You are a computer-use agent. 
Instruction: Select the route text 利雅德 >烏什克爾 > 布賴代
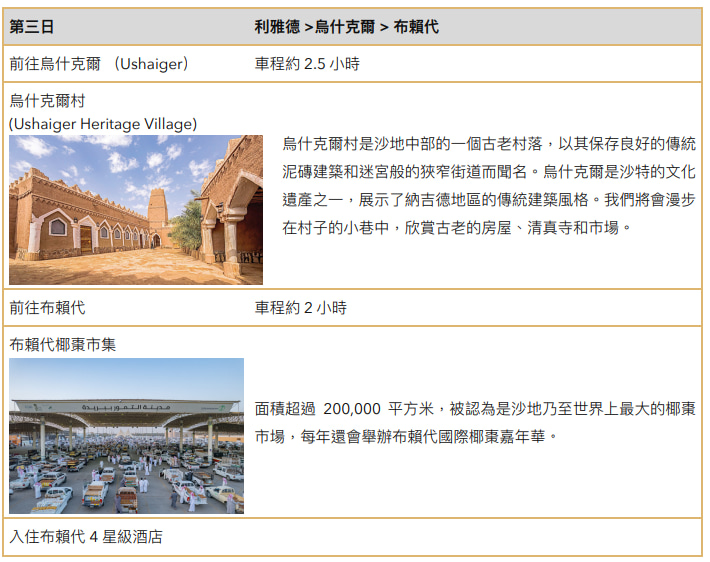(346, 27)
